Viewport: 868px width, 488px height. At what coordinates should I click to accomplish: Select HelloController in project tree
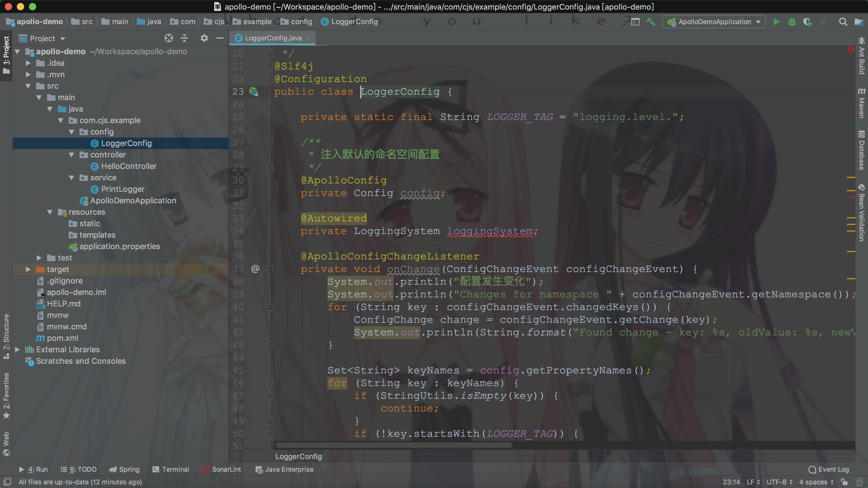[x=129, y=166]
